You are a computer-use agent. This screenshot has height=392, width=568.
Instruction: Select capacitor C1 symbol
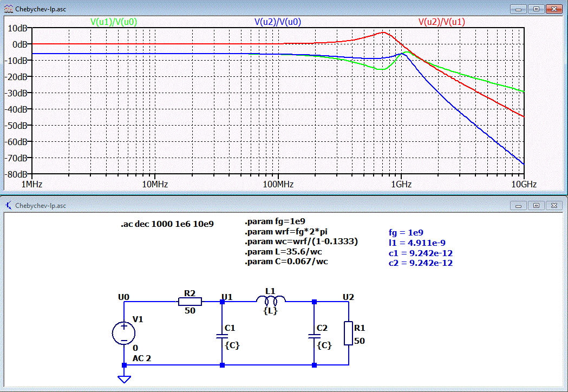222,336
